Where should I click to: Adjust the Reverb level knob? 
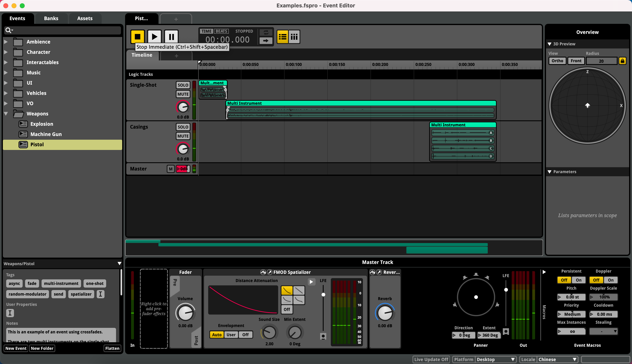[385, 313]
